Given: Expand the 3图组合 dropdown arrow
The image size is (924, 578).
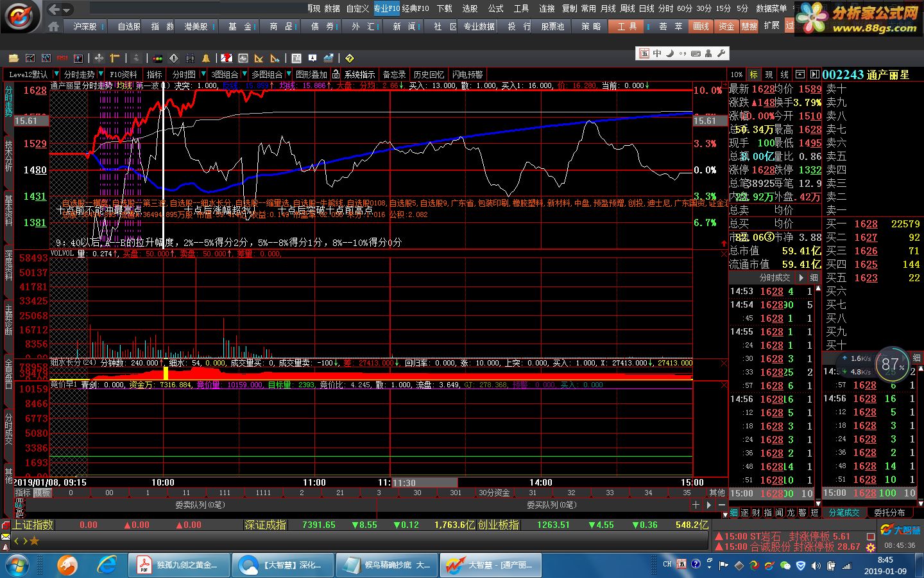Looking at the screenshot, I should pyautogui.click(x=244, y=74).
